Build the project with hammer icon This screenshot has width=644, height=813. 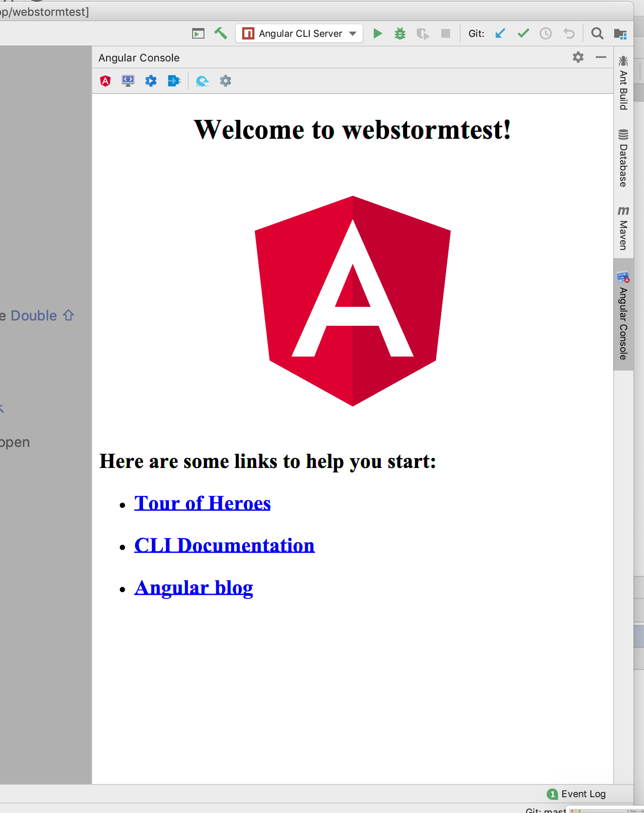[221, 33]
